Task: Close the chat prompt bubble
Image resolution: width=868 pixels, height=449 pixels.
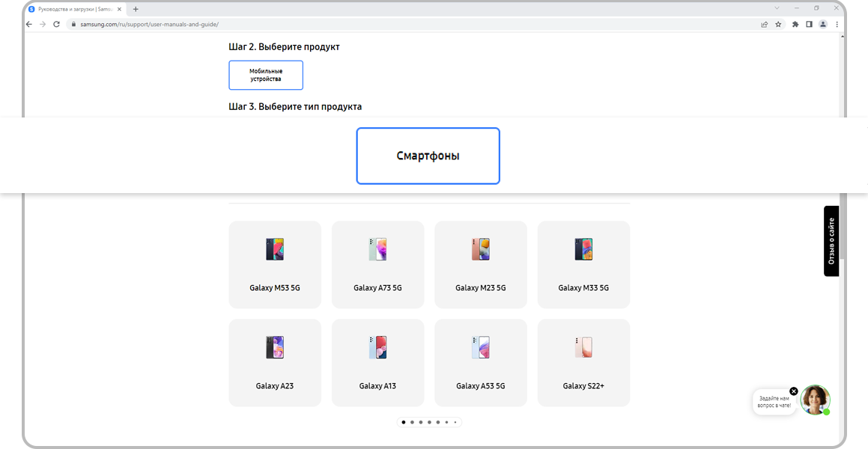Action: pos(794,391)
